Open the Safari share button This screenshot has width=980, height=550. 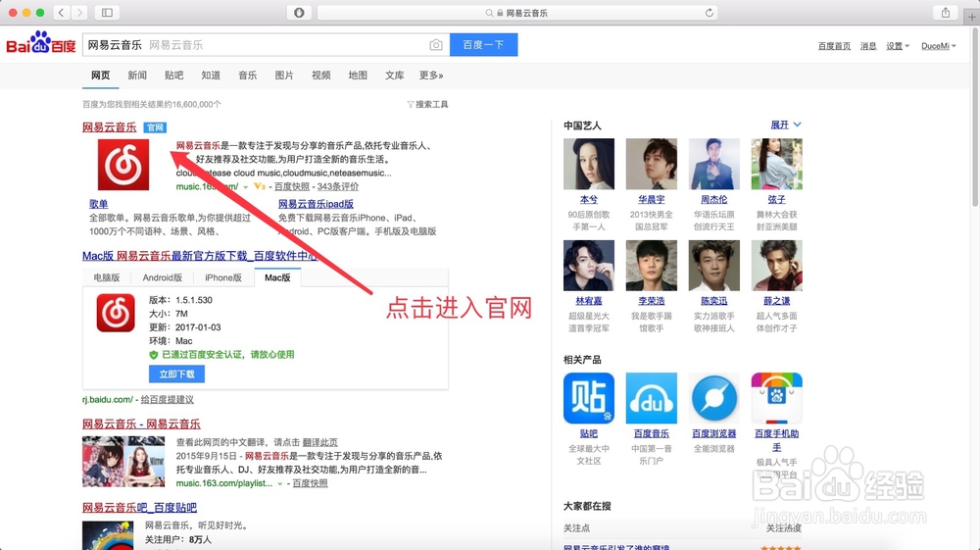point(945,13)
